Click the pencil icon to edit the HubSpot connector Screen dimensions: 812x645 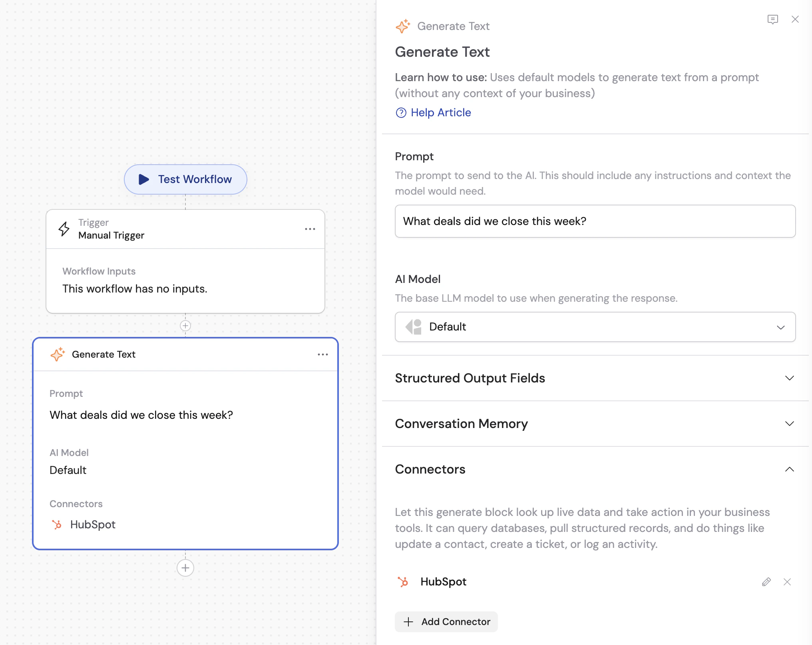766,582
